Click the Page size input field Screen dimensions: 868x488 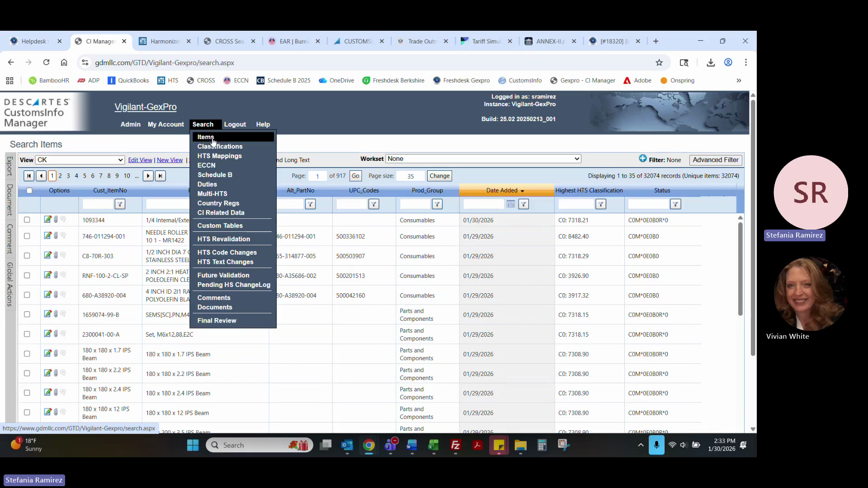tap(410, 176)
